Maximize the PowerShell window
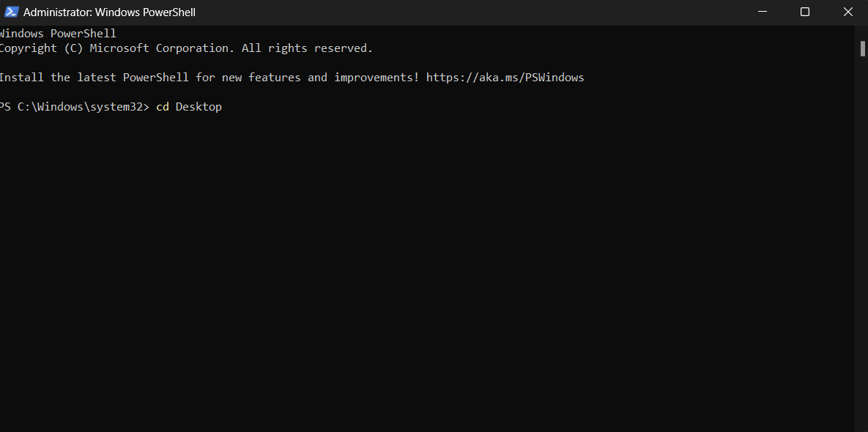 (x=804, y=12)
